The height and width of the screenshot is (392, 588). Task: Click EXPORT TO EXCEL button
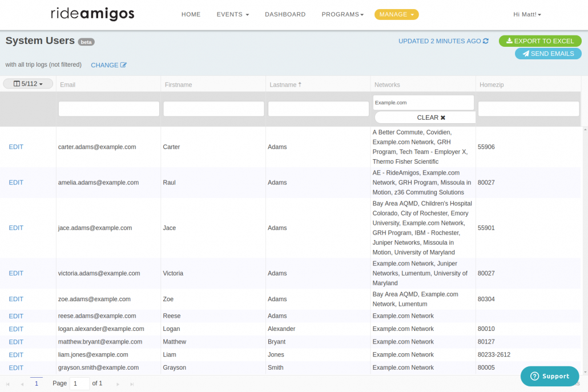coord(540,41)
